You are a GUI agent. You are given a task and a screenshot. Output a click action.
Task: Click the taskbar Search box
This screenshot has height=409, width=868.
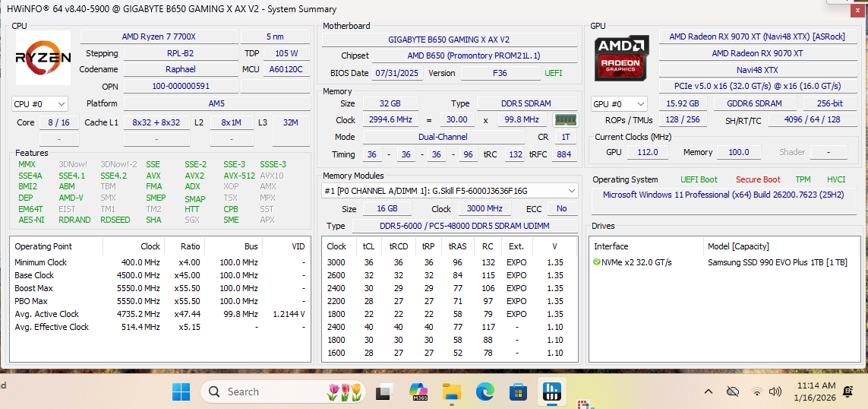pos(283,392)
